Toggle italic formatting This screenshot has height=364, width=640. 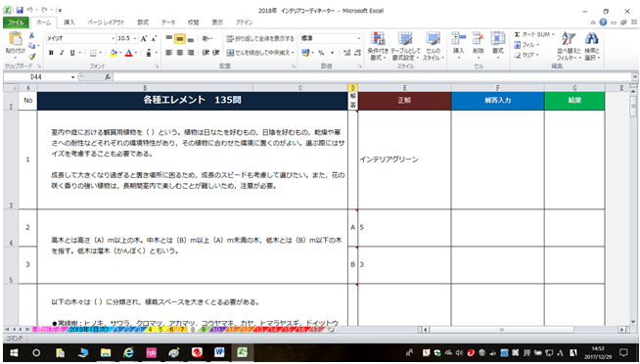click(62, 53)
